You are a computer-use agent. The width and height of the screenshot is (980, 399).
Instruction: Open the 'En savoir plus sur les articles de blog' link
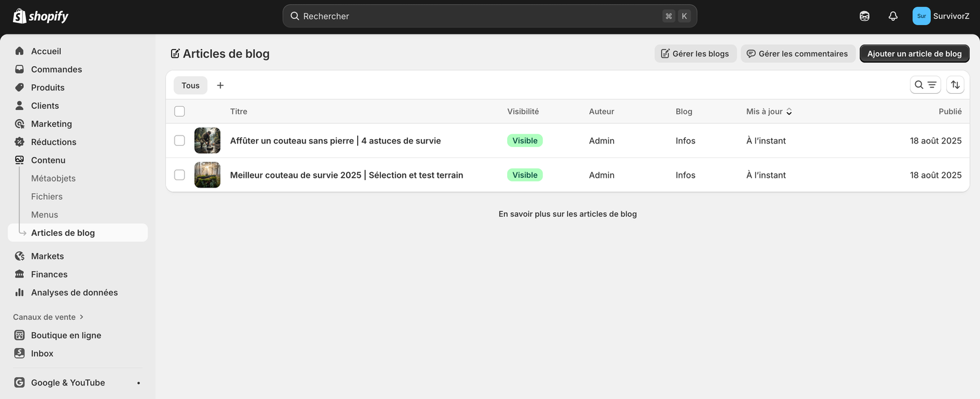pos(567,215)
